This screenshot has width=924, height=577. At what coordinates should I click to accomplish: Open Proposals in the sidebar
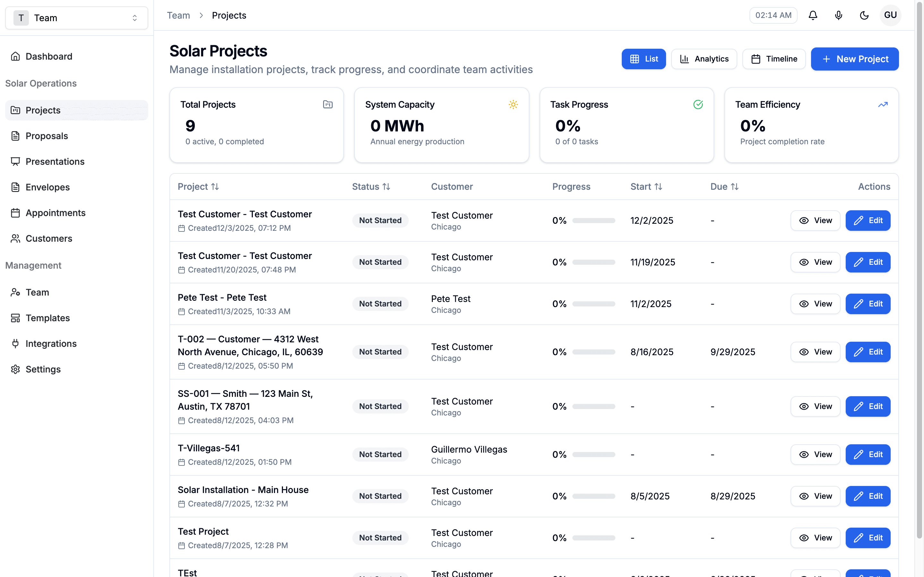(x=47, y=136)
